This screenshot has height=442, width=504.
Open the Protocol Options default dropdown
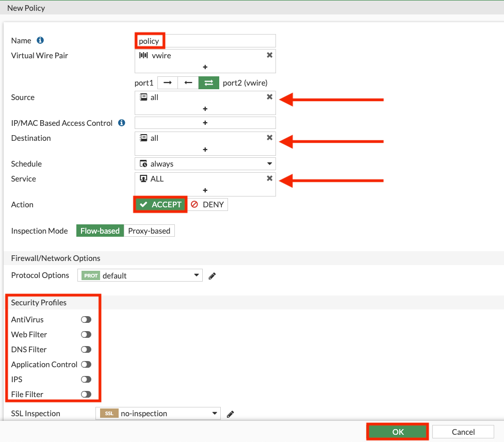[140, 275]
